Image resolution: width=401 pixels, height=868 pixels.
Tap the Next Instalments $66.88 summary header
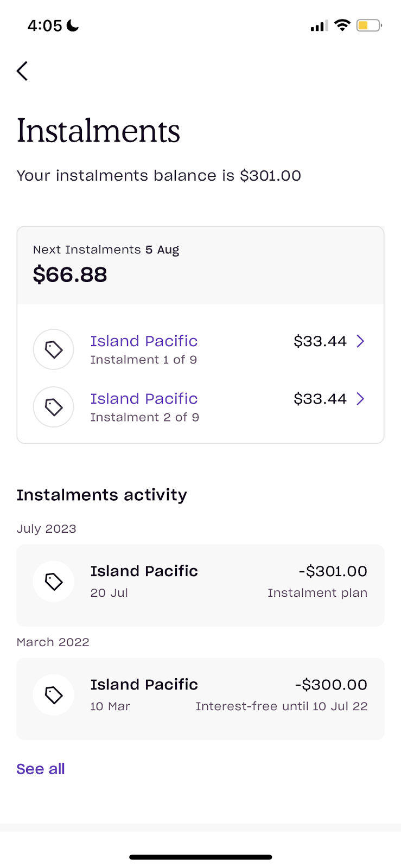[x=200, y=265]
